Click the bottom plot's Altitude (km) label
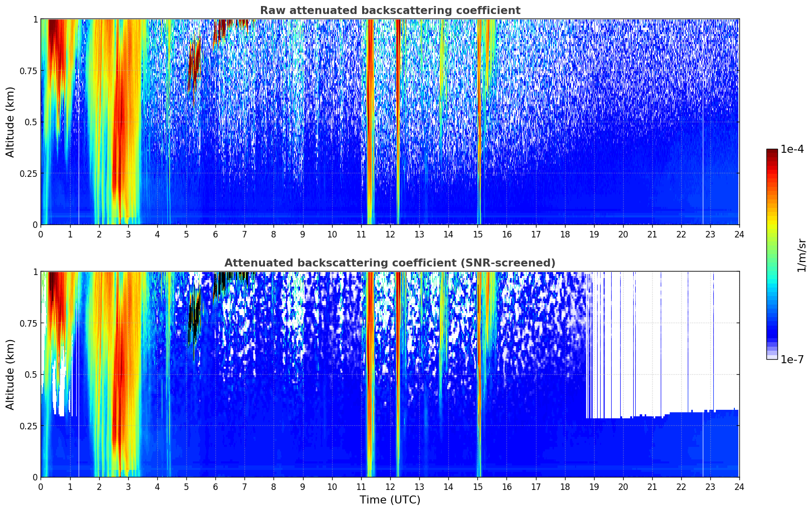The height and width of the screenshot is (511, 812). [x=11, y=374]
